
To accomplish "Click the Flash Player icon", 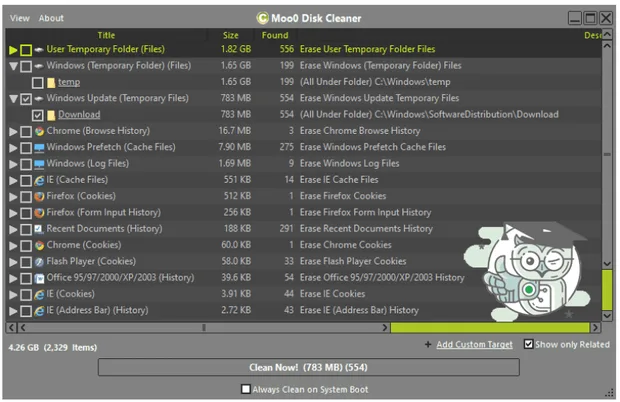I will 39,262.
